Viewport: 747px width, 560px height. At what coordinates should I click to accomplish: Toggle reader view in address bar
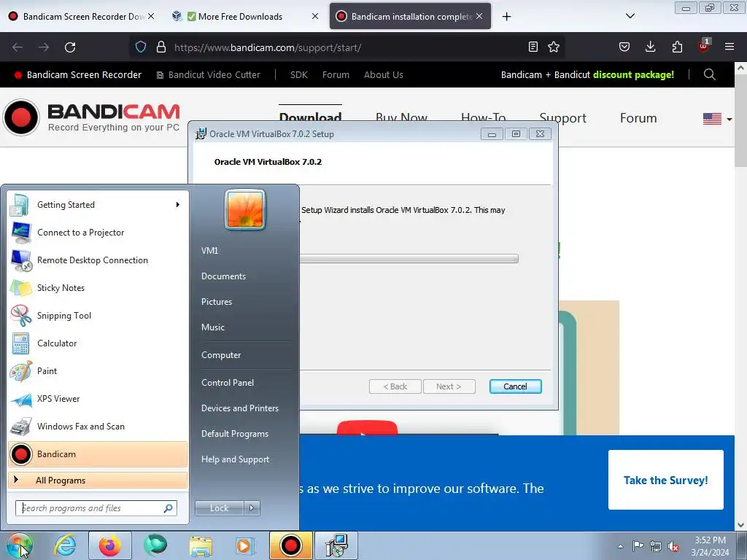tap(533, 47)
